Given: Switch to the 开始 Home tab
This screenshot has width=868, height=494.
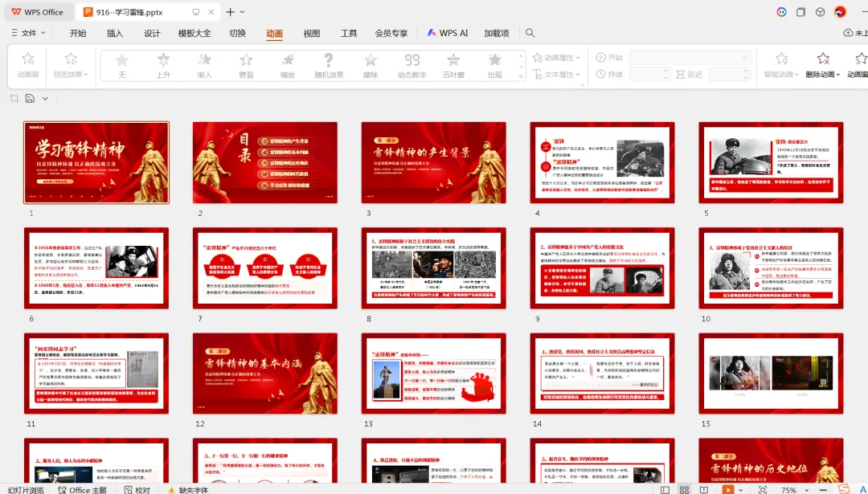Looking at the screenshot, I should click(x=78, y=33).
